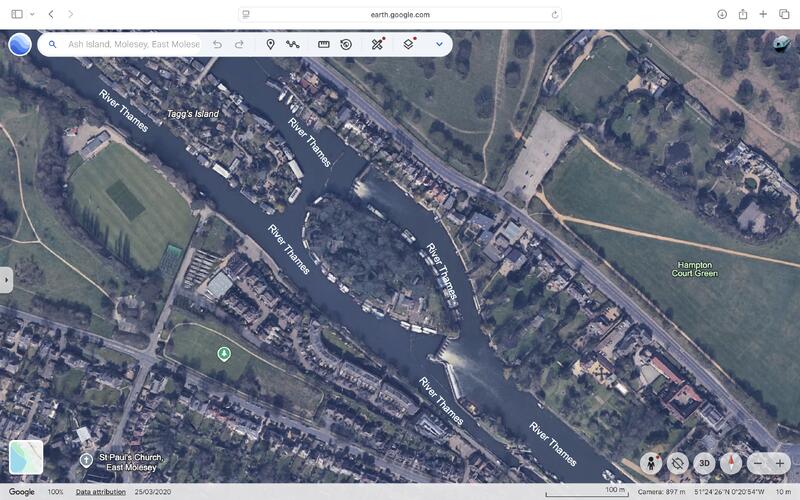This screenshot has width=800, height=500.
Task: Click the zoom in plus button
Action: pyautogui.click(x=780, y=463)
